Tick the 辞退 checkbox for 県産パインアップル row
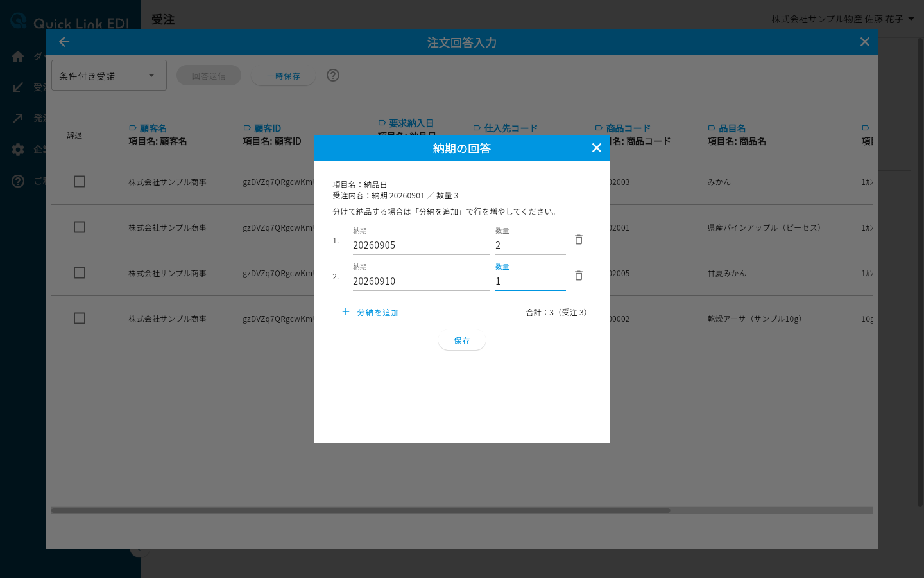The image size is (924, 578). 80,227
